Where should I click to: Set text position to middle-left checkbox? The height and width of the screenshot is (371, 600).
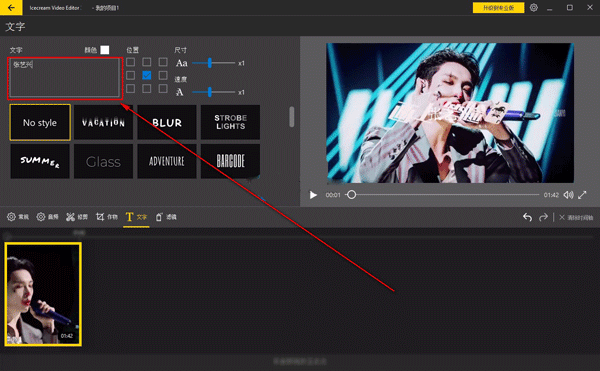(130, 75)
